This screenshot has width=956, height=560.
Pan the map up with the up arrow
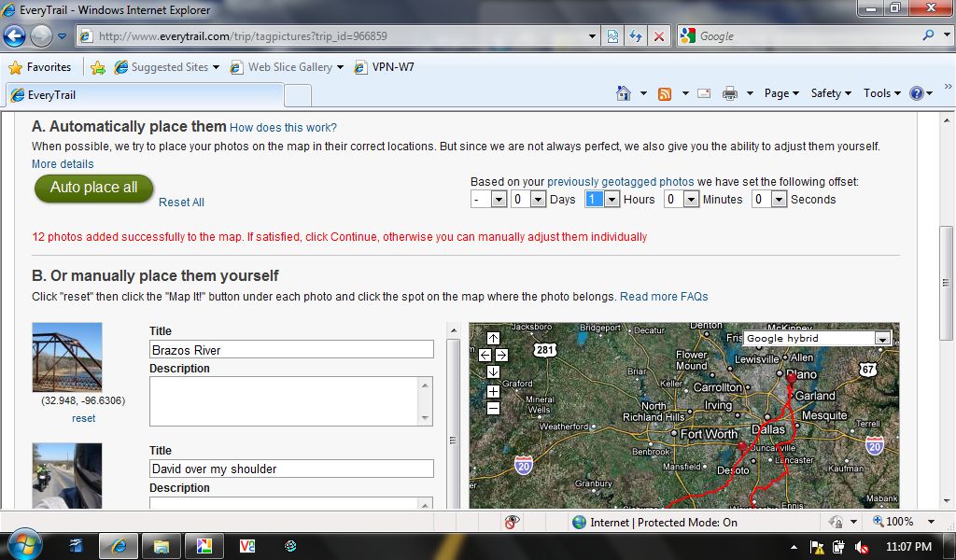pos(493,338)
